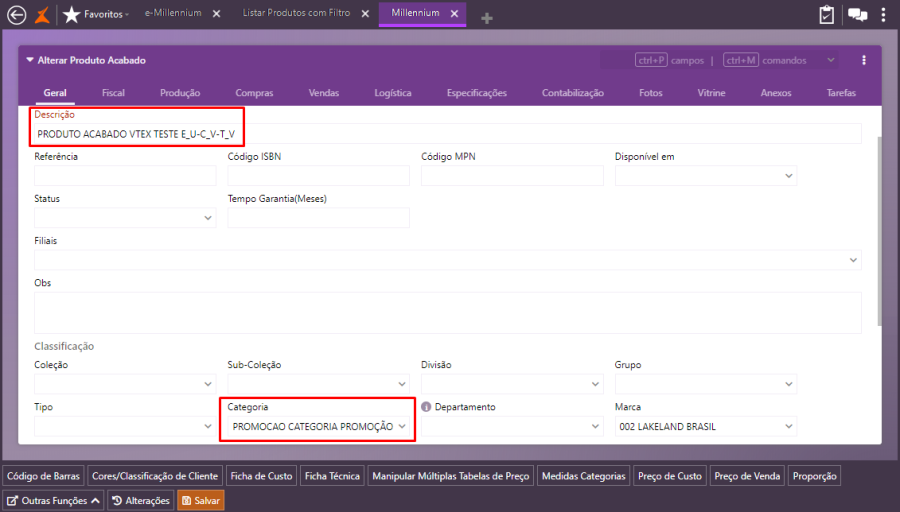Open the Ficha de Custo button
900x512 pixels.
(x=261, y=476)
